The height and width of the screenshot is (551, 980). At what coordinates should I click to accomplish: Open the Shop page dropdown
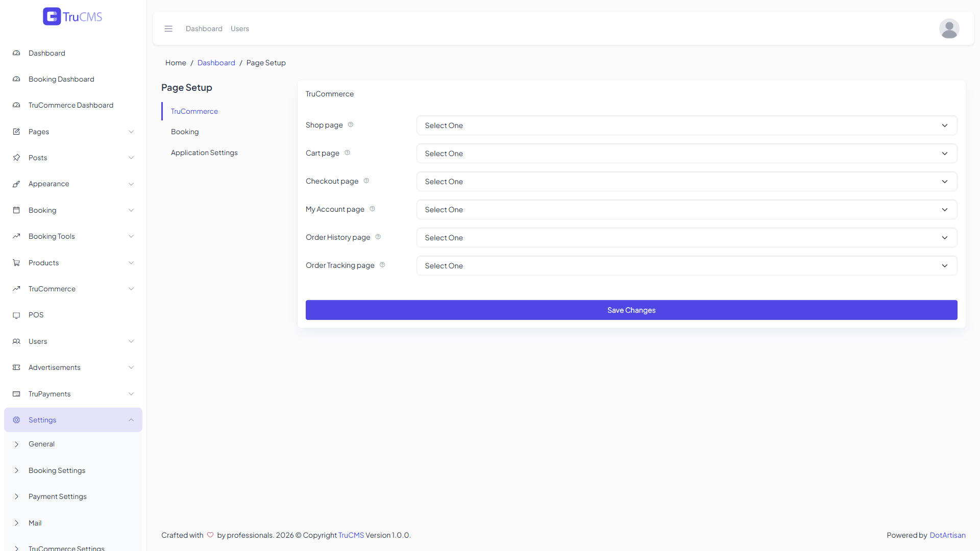point(687,126)
